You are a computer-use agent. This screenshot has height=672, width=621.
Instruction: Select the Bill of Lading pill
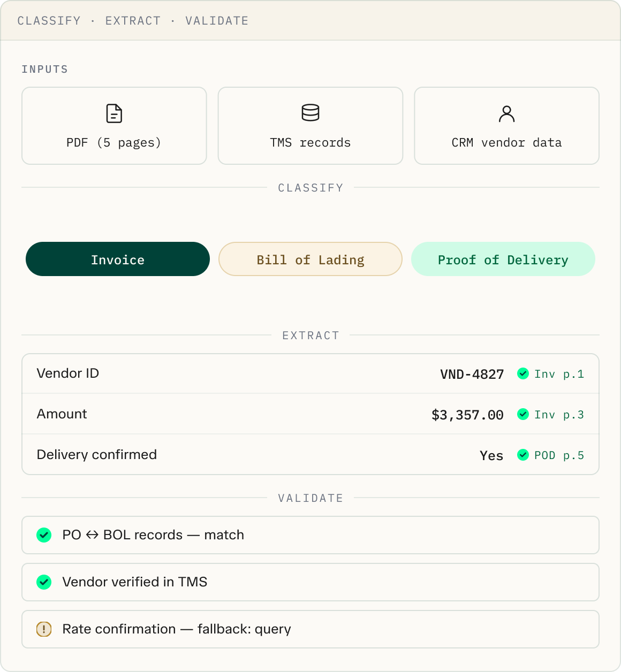pyautogui.click(x=310, y=259)
